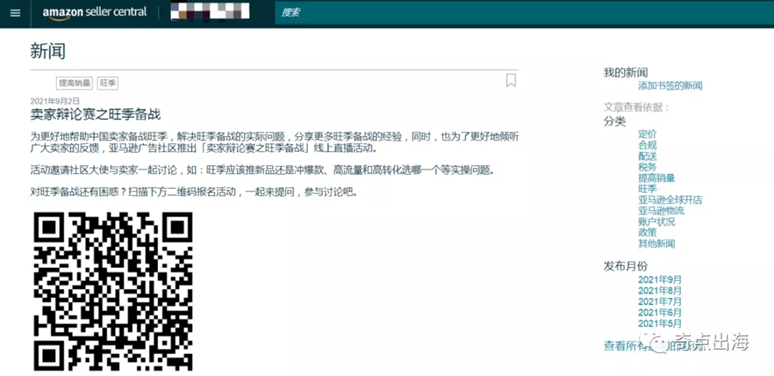The width and height of the screenshot is (774, 376).
Task: Open article title 卖家辩论赛之旺季备战
Action: point(95,114)
